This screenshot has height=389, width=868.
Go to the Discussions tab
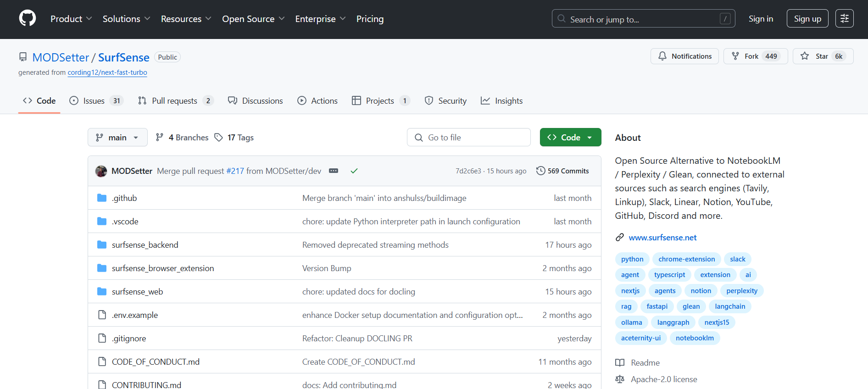pyautogui.click(x=256, y=101)
